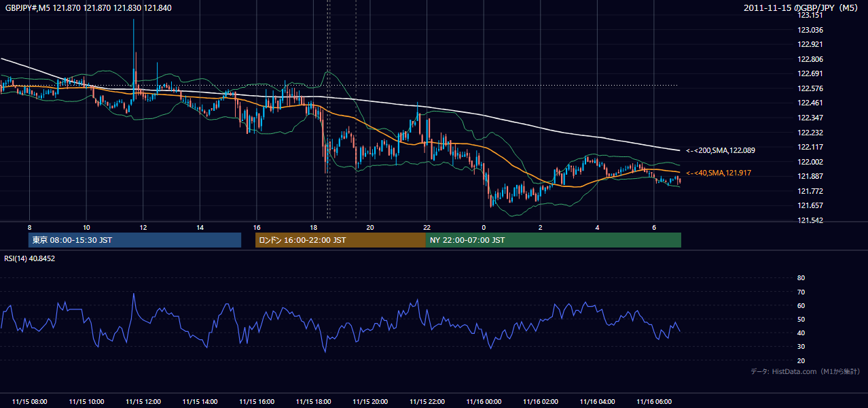Viewport: 868px width, 408px height.
Task: Click price axis value 122.002
Action: click(x=810, y=162)
